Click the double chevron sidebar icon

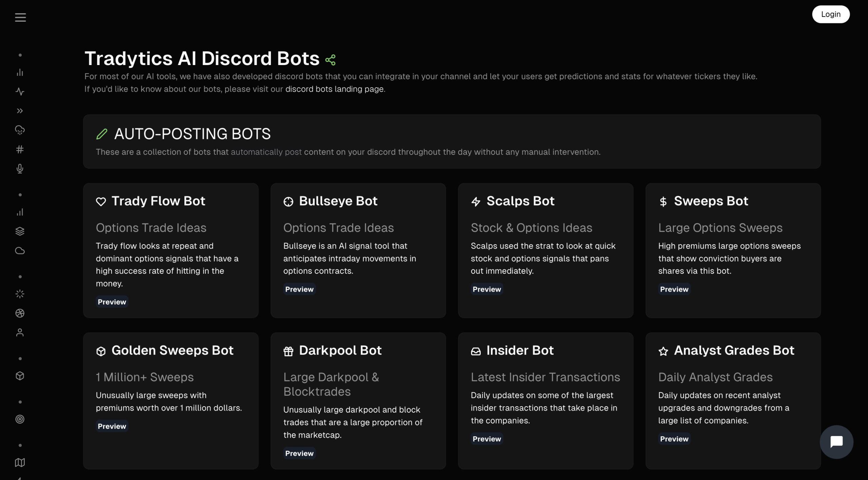click(20, 111)
